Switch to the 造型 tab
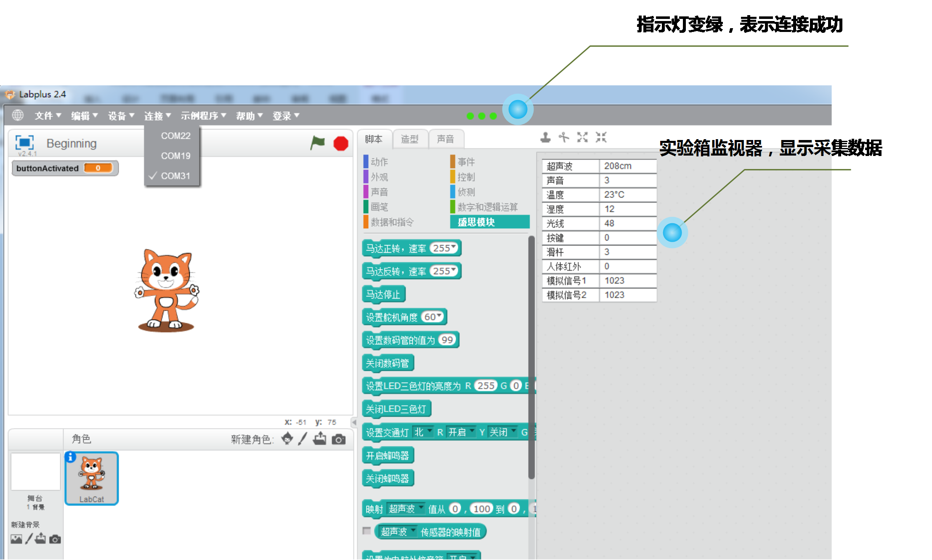The image size is (932, 560). click(x=409, y=139)
